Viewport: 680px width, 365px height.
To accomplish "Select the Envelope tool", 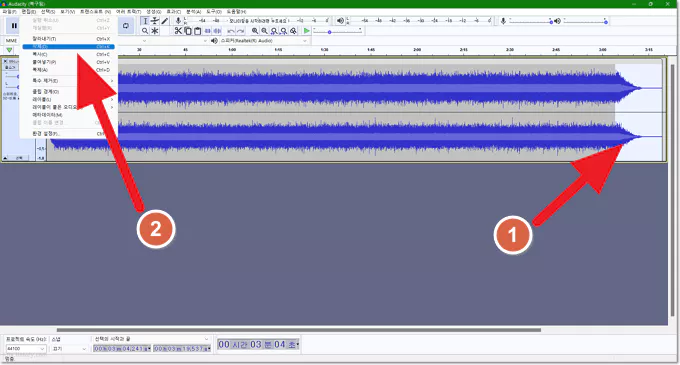I will (155, 21).
